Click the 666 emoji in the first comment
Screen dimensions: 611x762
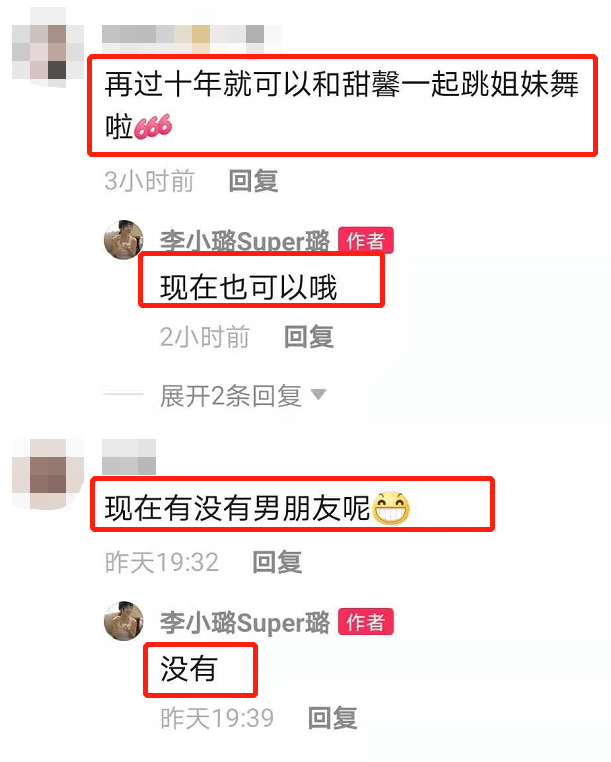point(153,127)
